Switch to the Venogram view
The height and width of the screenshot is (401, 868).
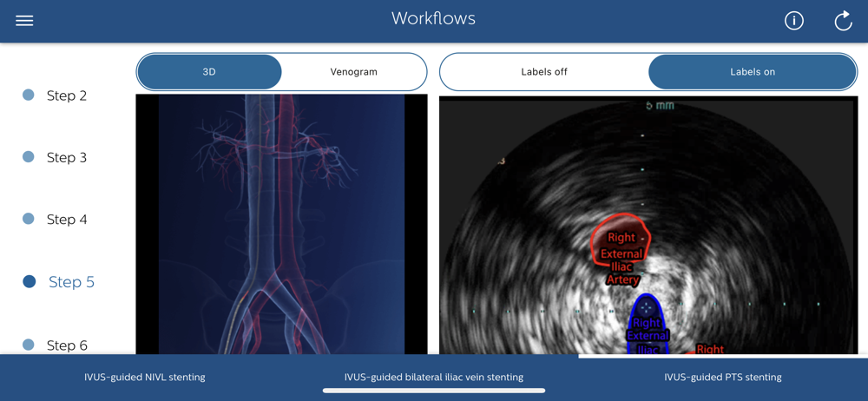[354, 72]
